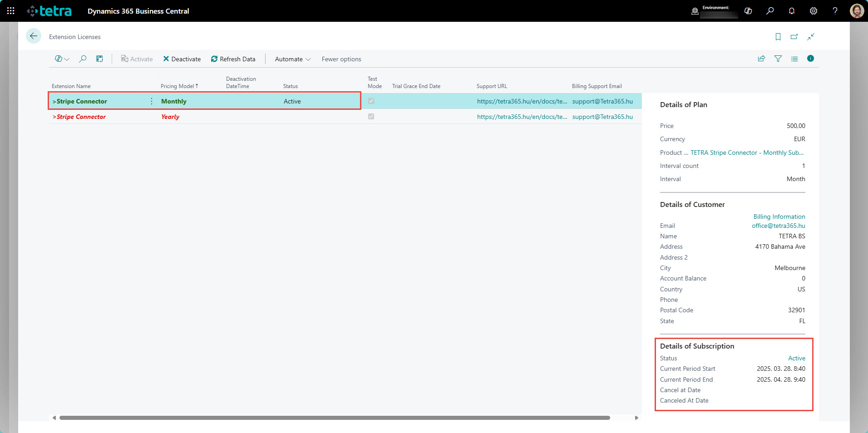Search the list with magnifier icon

point(83,59)
